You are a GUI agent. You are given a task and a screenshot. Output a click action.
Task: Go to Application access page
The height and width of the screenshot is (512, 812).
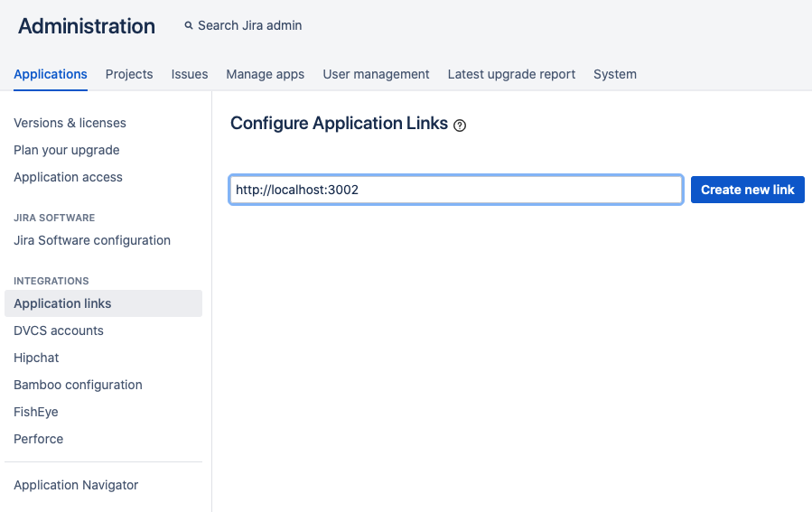point(68,177)
